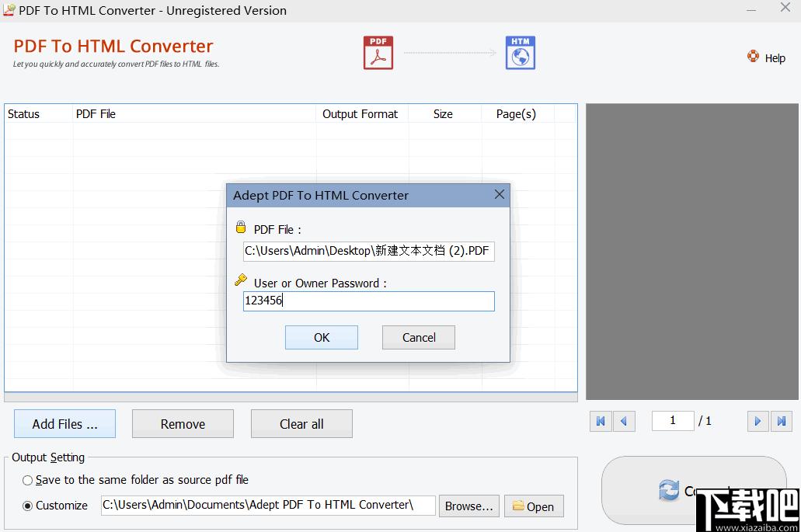Viewport: 801px width, 532px height.
Task: Go to the next preview page
Action: click(757, 421)
